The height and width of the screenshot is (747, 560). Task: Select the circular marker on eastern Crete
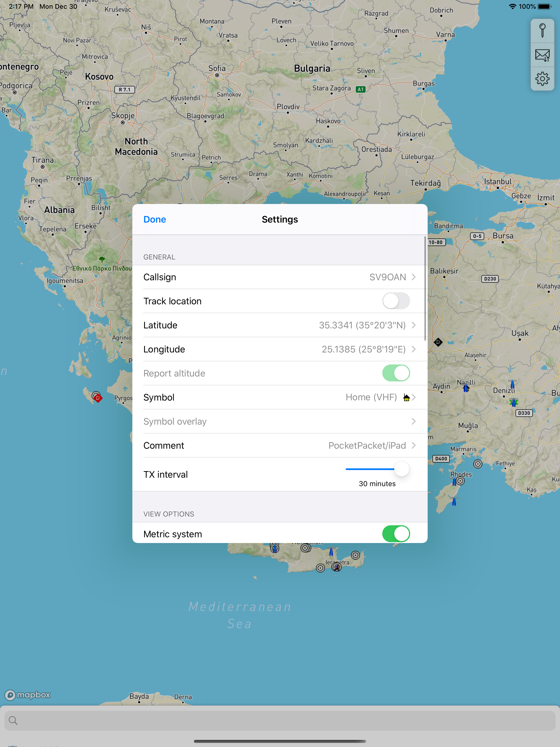pyautogui.click(x=355, y=555)
